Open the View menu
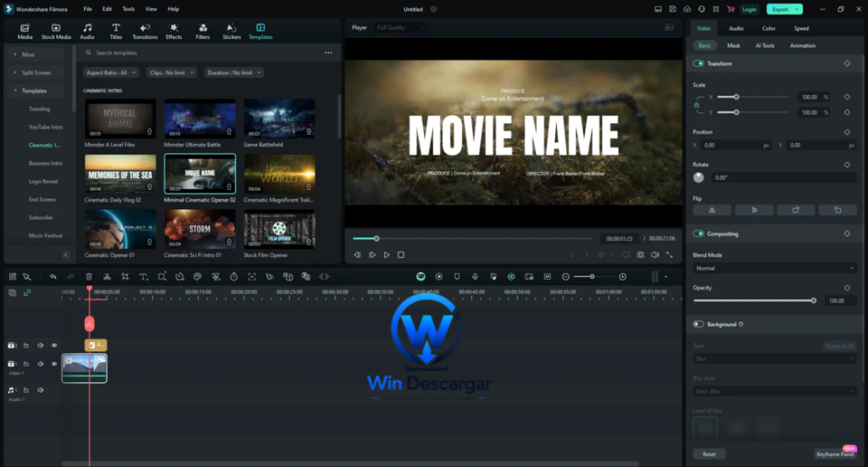Viewport: 868px width, 467px height. (151, 8)
